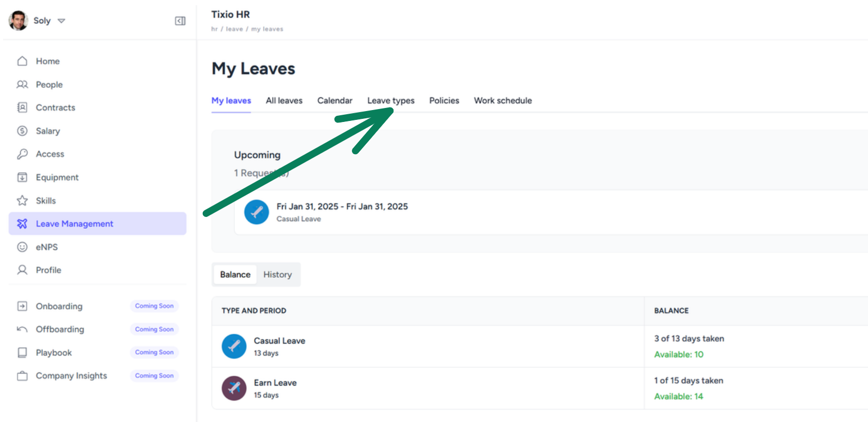The height and width of the screenshot is (422, 868).
Task: Open Home via the house icon
Action: pos(22,61)
